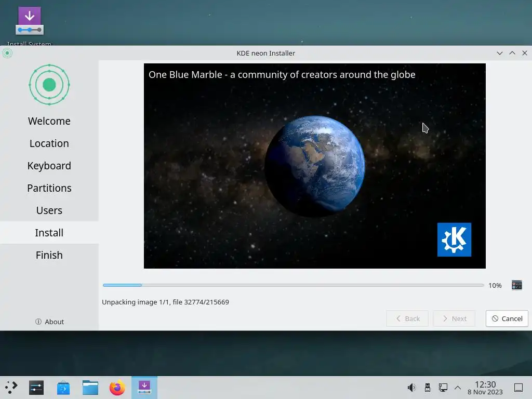
Task: Open the removable devices tray icon
Action: point(428,388)
